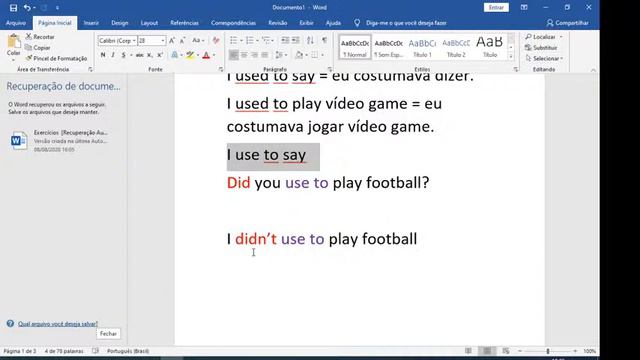Decrease paragraph indent
This screenshot has height=360, width=640.
tap(285, 40)
